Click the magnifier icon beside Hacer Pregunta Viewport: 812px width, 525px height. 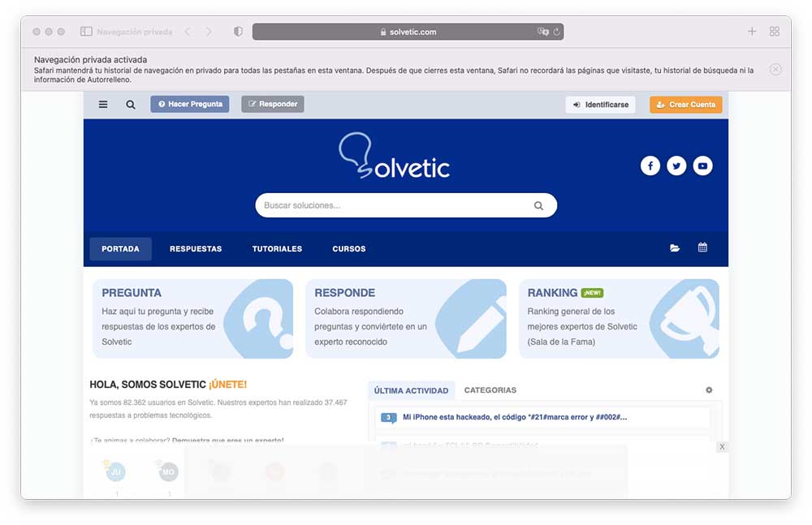pyautogui.click(x=131, y=105)
